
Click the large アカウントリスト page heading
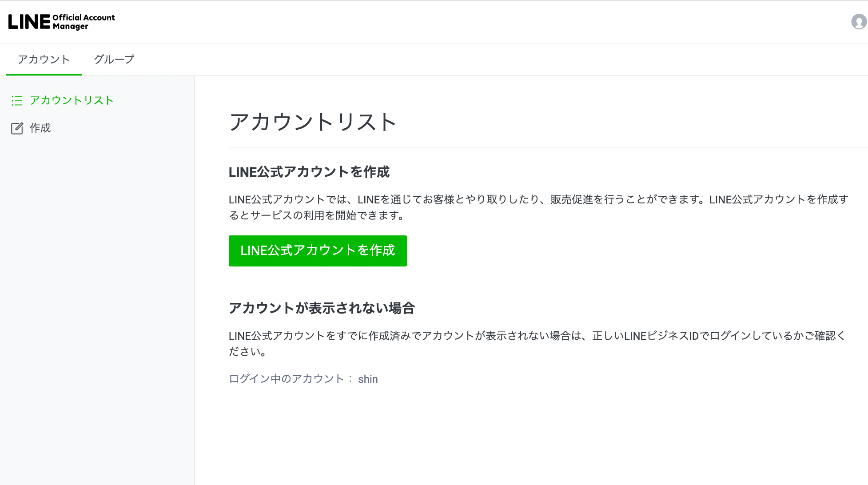(313, 122)
